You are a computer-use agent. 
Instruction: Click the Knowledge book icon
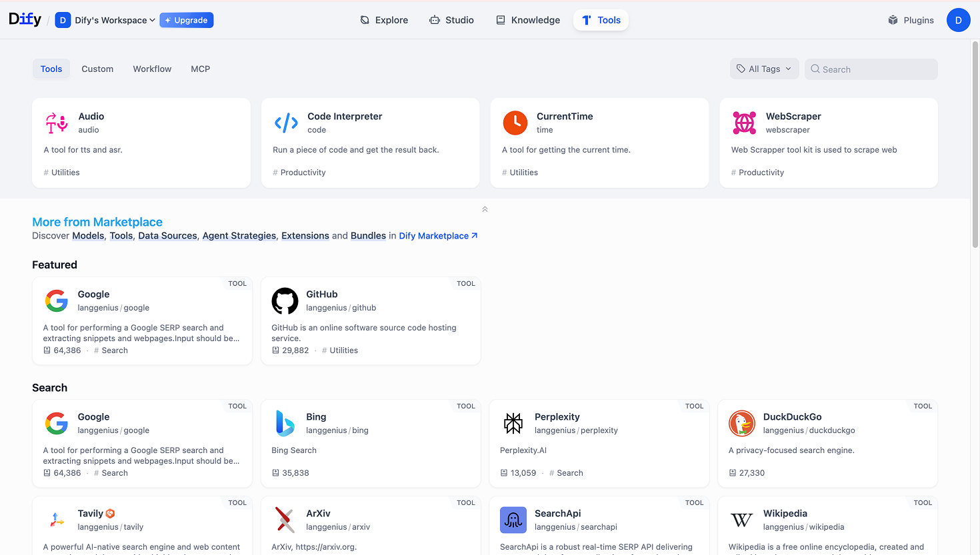pos(501,20)
